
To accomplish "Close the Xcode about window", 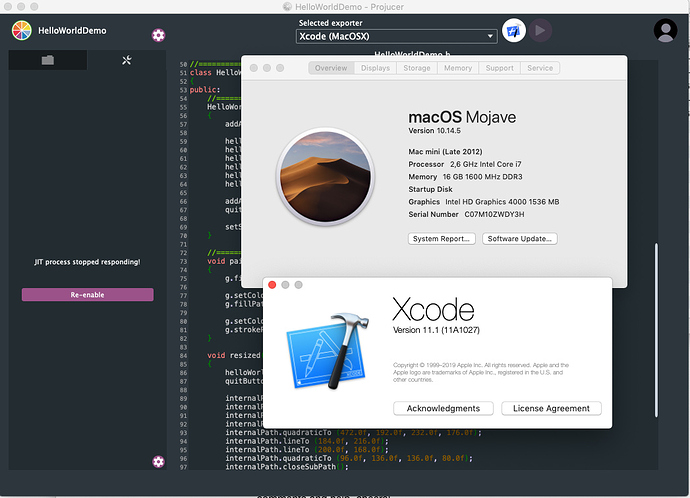I will coord(272,285).
